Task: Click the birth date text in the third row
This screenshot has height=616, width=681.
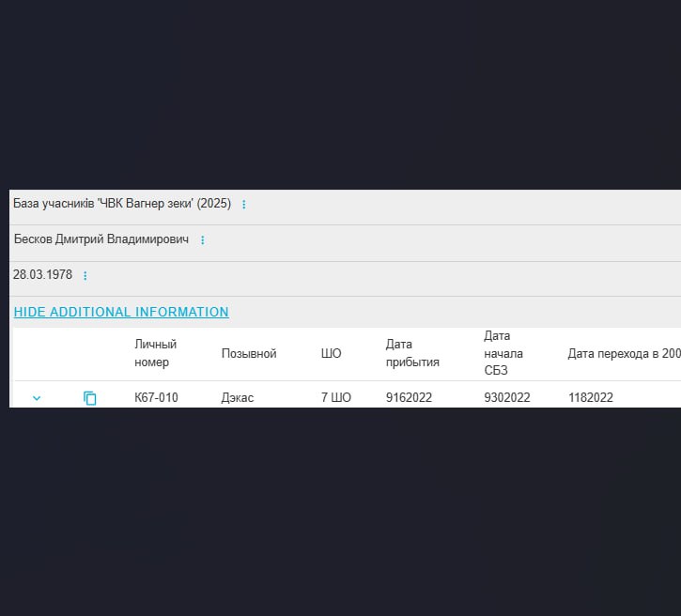Action: (42, 275)
